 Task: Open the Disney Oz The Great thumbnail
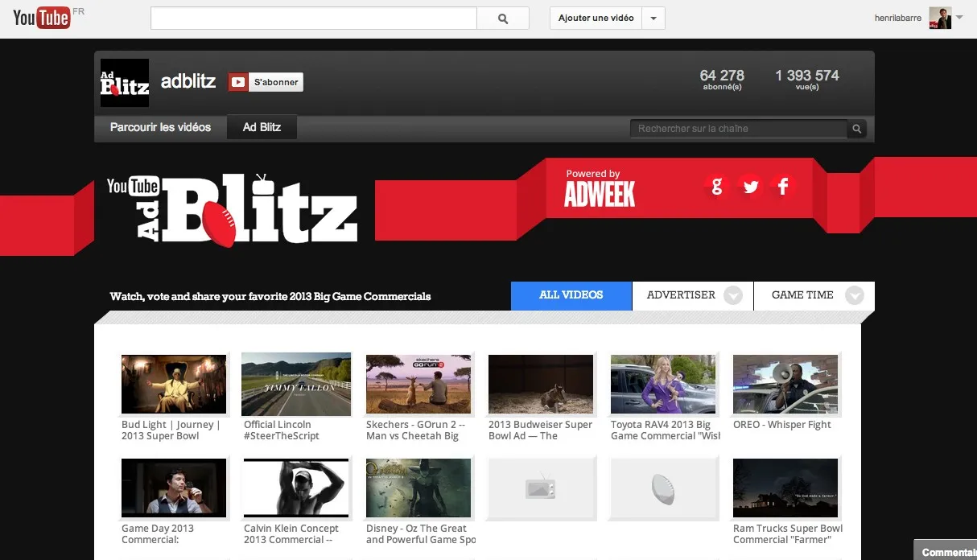pos(418,488)
